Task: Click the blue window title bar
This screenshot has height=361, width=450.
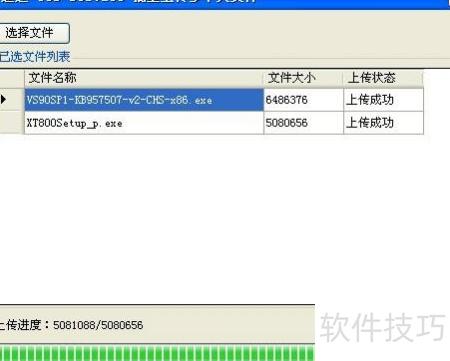Action: 225,4
